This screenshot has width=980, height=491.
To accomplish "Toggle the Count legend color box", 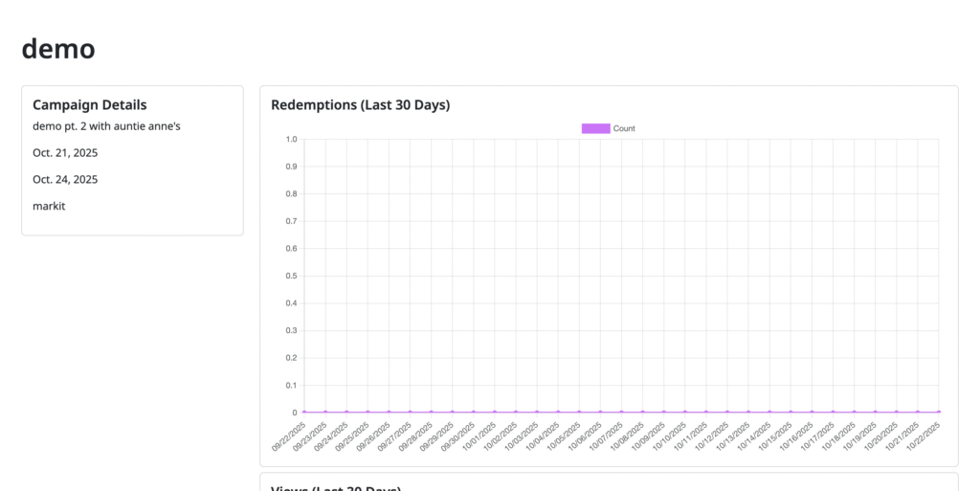I will click(x=595, y=128).
